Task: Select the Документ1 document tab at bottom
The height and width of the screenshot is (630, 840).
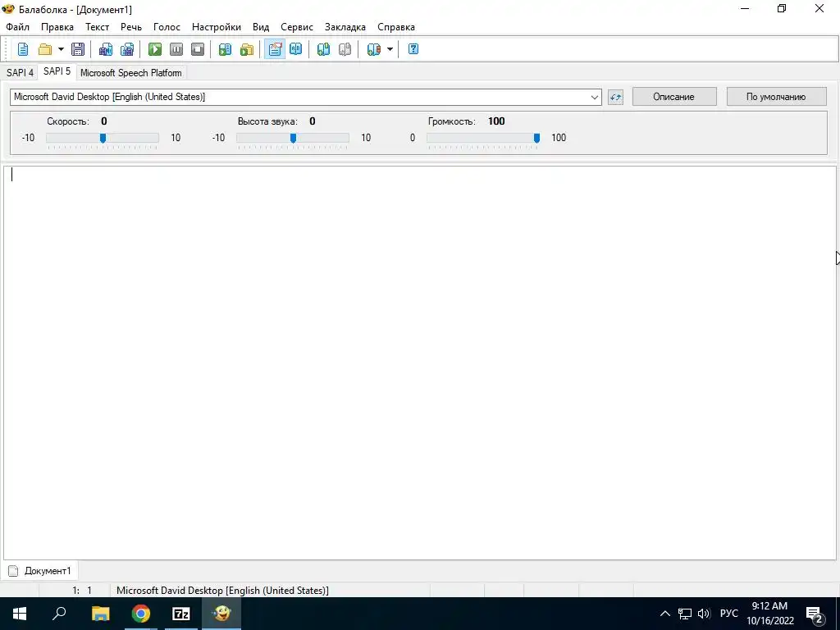Action: [39, 571]
